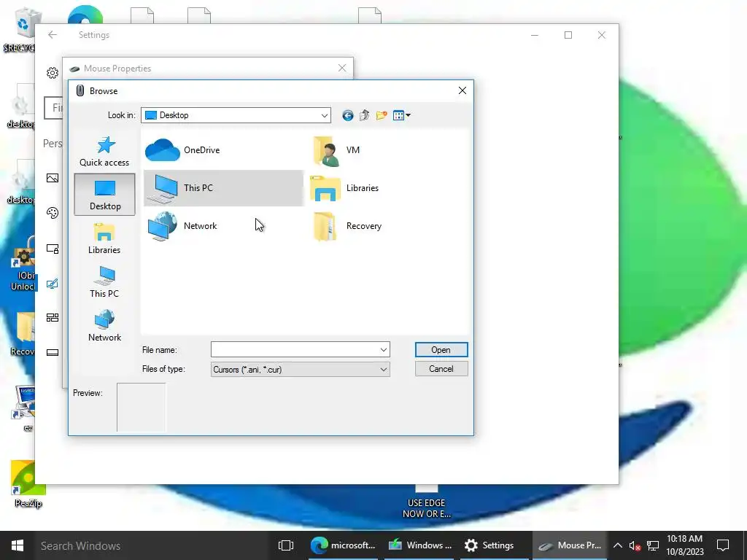The height and width of the screenshot is (560, 747).
Task: Click the back arrow in Settings window
Action: coord(53,35)
